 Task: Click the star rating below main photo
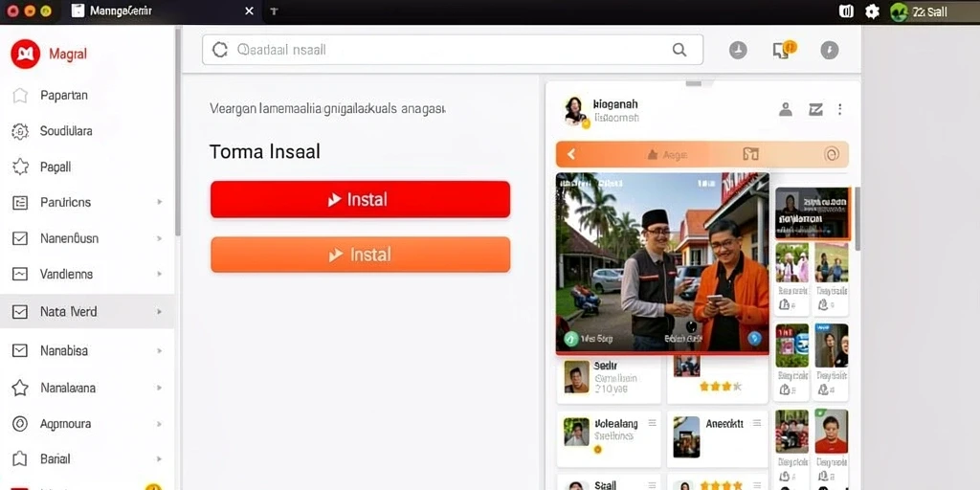pyautogui.click(x=720, y=387)
